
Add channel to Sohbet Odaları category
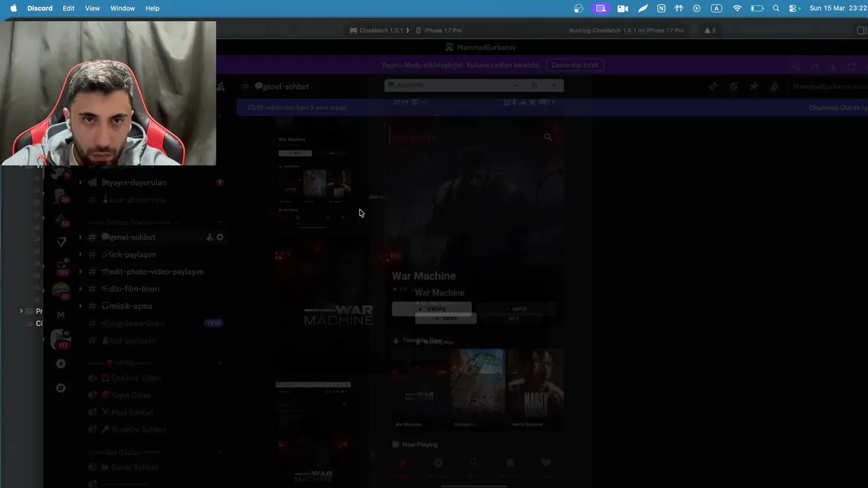220,222
